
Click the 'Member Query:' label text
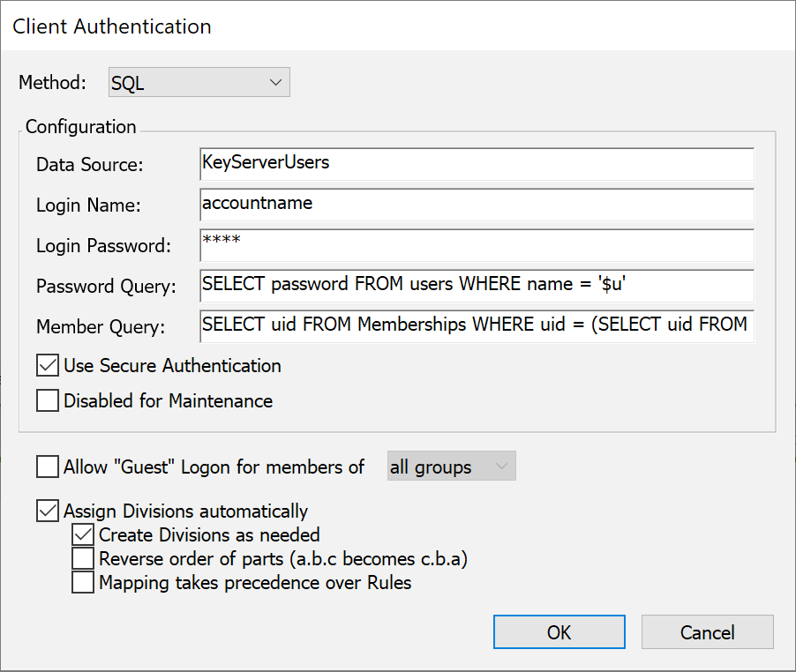click(x=101, y=327)
